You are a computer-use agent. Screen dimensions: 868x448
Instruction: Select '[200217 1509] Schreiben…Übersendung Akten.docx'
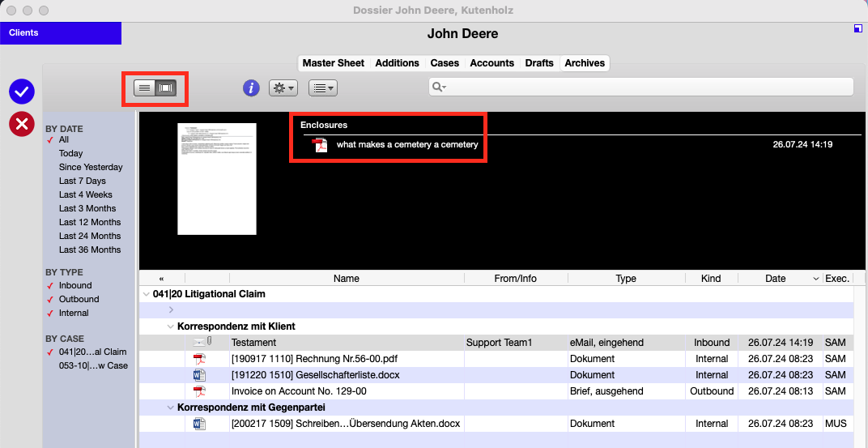coord(346,425)
